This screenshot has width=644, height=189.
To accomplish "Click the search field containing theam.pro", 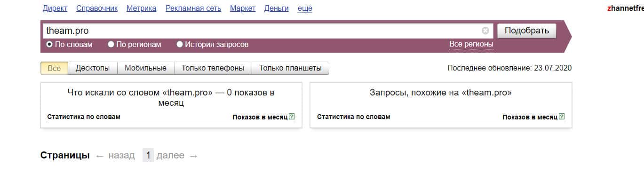I will click(259, 31).
